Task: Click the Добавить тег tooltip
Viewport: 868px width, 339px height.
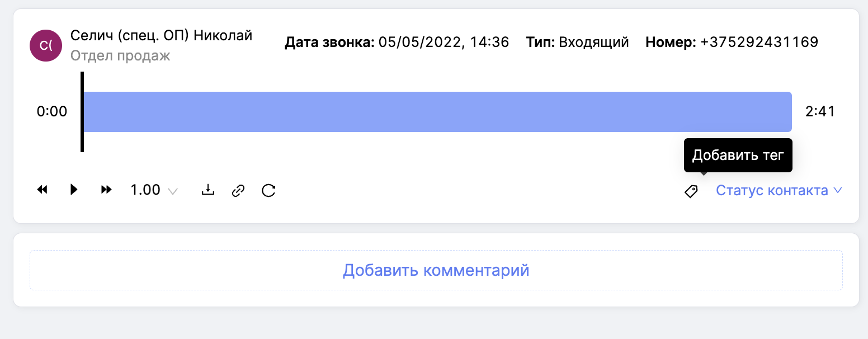Action: click(738, 155)
